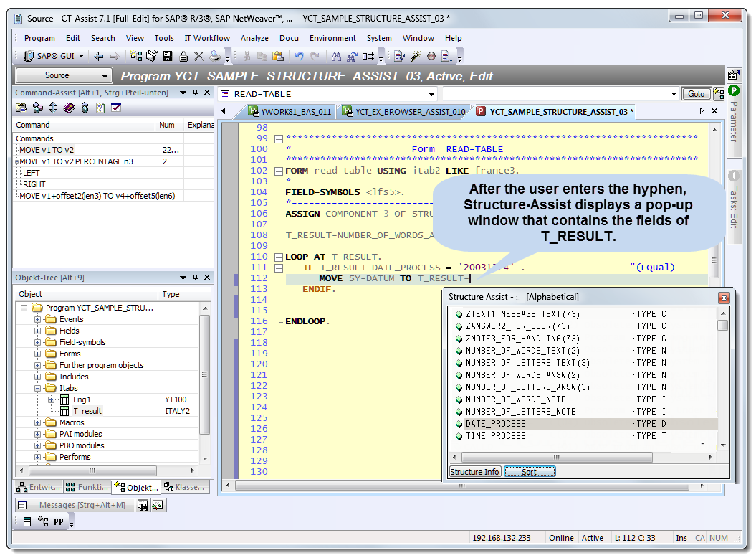756x558 pixels.
Task: Collapse the FORM read-table code fold box
Action: coord(279,171)
